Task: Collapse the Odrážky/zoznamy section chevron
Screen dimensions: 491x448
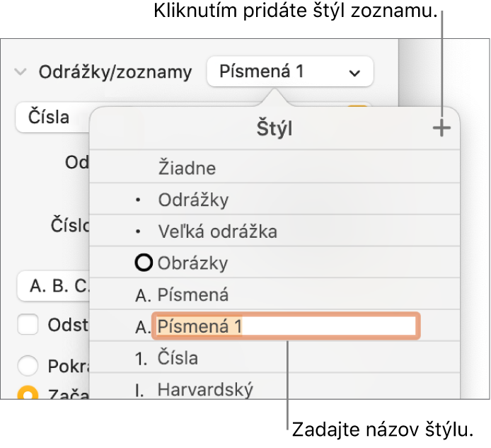Action: [21, 71]
